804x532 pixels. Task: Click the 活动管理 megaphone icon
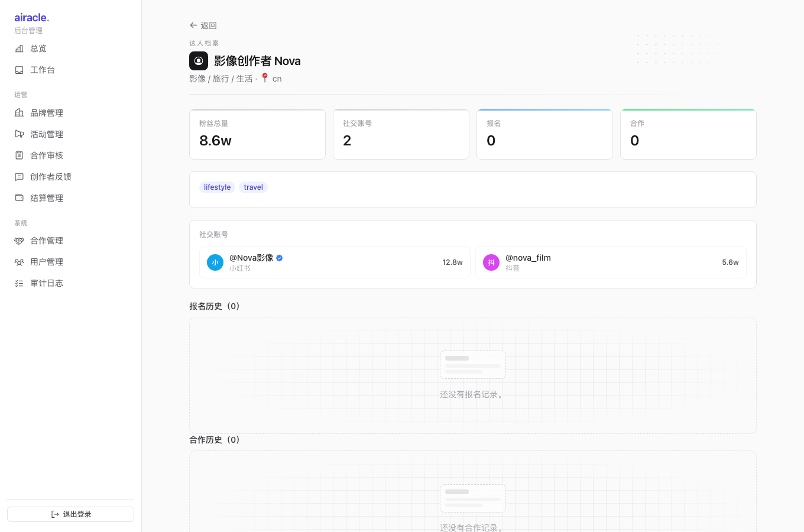coord(19,134)
